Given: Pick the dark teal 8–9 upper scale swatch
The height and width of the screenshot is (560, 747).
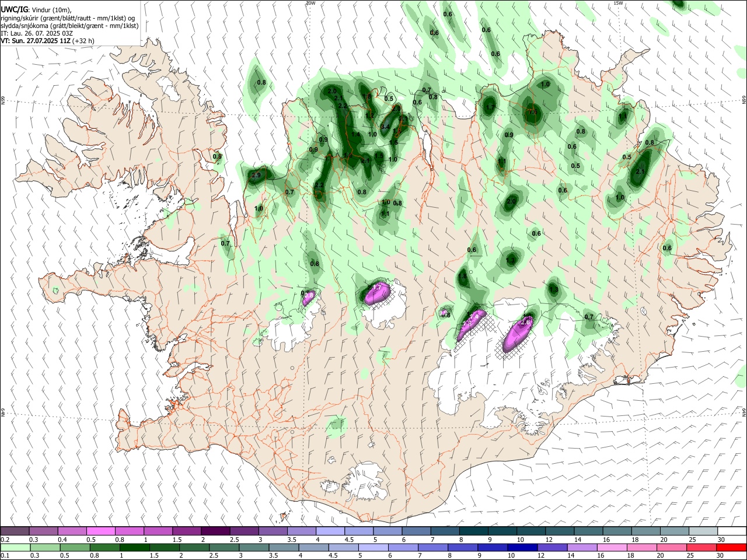Looking at the screenshot, I should coord(473,531).
